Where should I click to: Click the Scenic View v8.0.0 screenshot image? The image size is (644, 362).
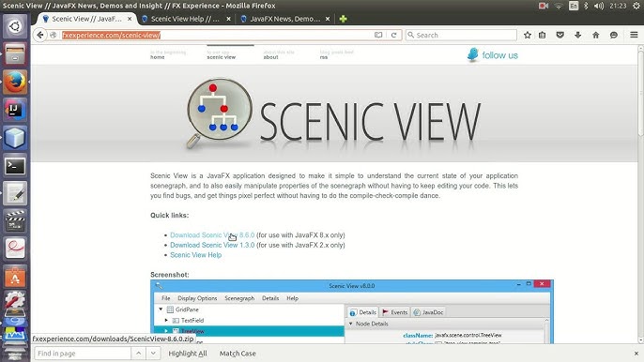click(x=351, y=312)
